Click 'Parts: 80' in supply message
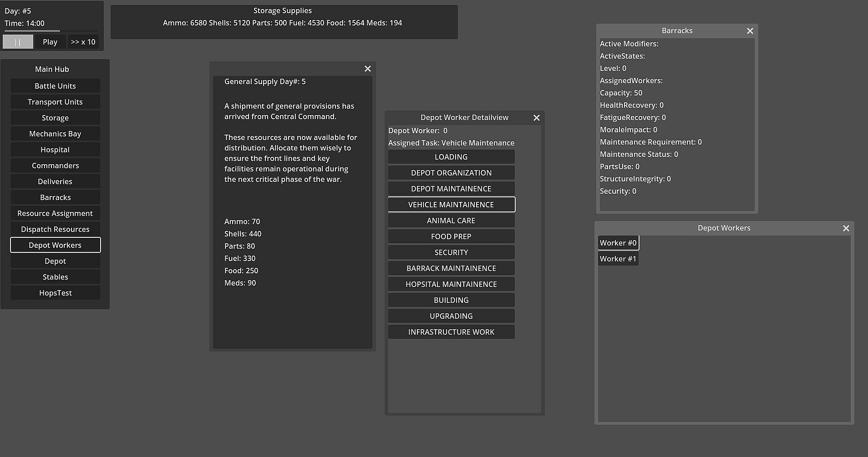Viewport: 868px width, 457px height. [x=239, y=246]
